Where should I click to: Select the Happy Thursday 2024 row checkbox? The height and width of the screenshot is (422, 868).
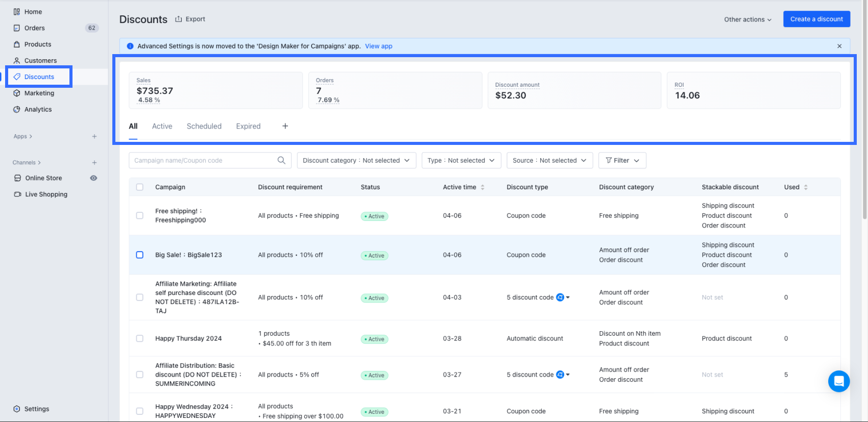pyautogui.click(x=139, y=338)
